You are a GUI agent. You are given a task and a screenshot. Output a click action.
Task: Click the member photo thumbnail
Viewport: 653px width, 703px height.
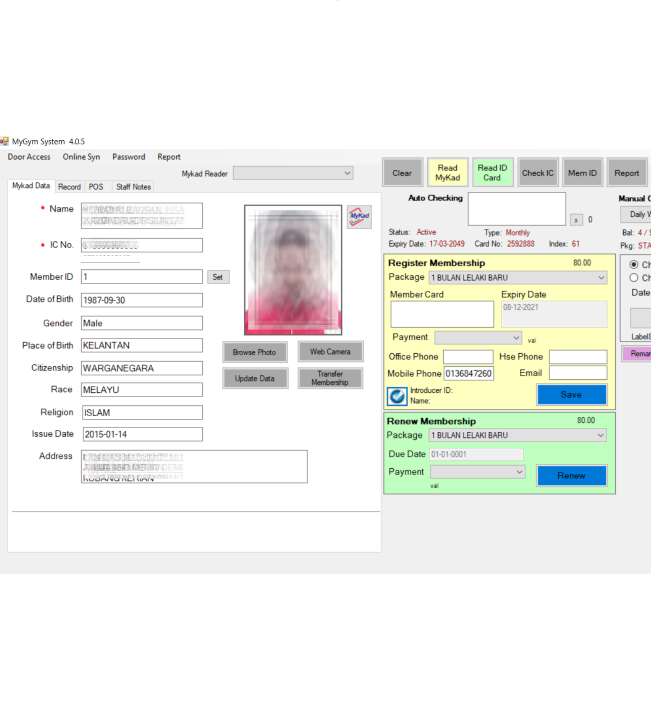pos(293,270)
